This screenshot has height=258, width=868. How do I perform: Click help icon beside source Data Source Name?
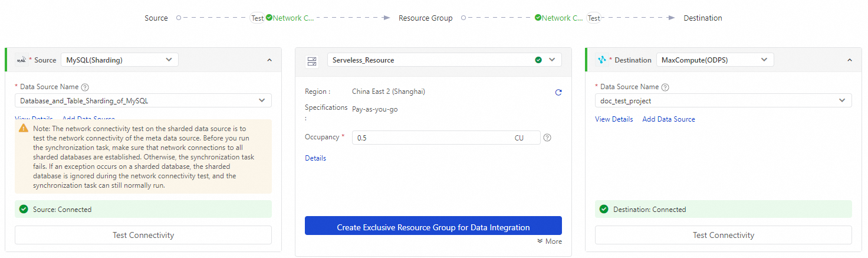pyautogui.click(x=85, y=87)
